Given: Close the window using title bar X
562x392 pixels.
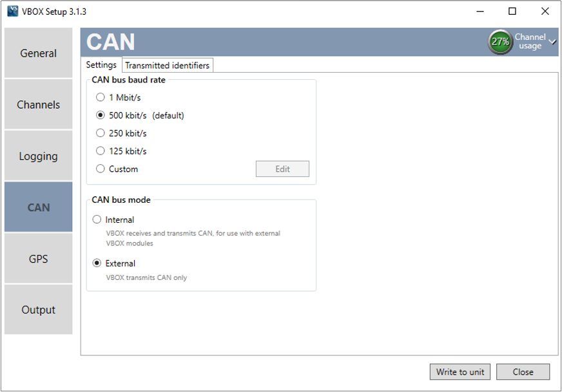Looking at the screenshot, I should (545, 12).
